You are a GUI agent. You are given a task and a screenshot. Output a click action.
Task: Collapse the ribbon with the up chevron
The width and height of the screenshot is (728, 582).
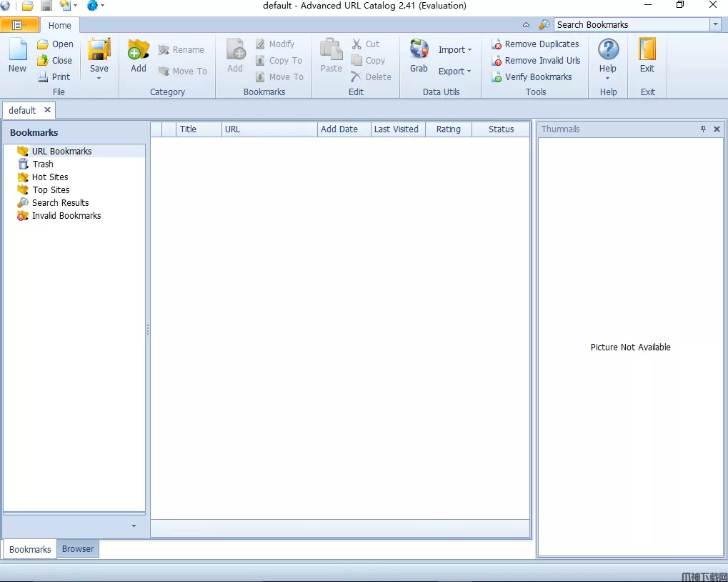point(526,25)
